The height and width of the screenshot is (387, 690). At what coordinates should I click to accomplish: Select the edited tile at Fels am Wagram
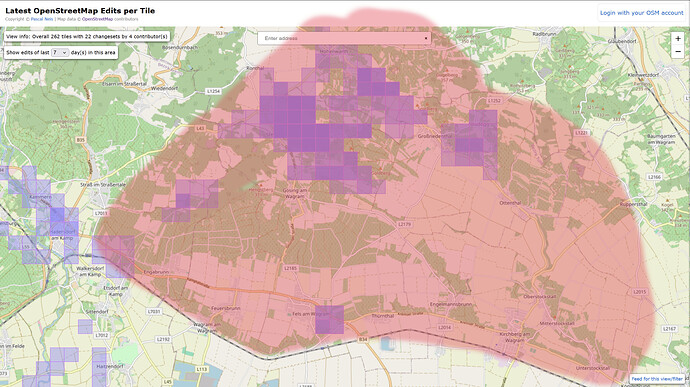(x=330, y=320)
